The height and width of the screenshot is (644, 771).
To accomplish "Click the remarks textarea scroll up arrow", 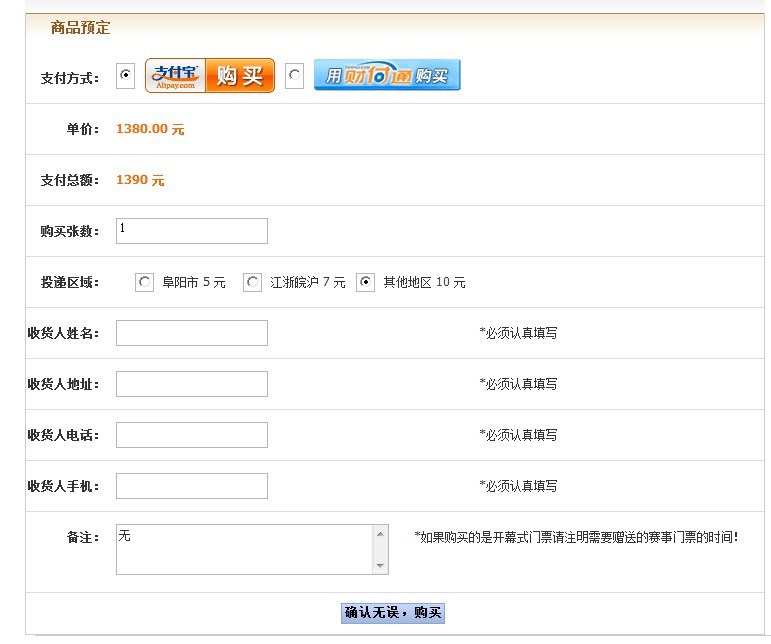I will pos(380,533).
